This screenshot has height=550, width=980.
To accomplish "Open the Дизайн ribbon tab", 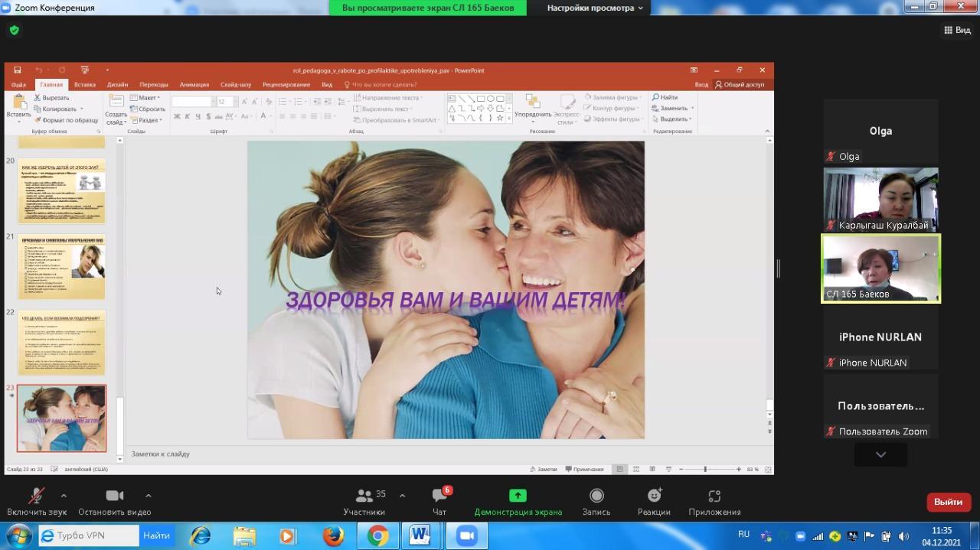I will pyautogui.click(x=117, y=85).
